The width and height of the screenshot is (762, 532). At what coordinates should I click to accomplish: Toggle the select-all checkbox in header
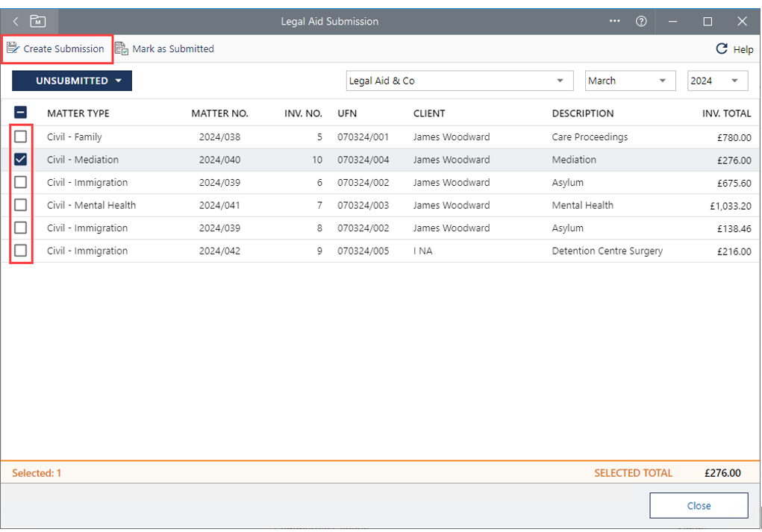pyautogui.click(x=21, y=113)
